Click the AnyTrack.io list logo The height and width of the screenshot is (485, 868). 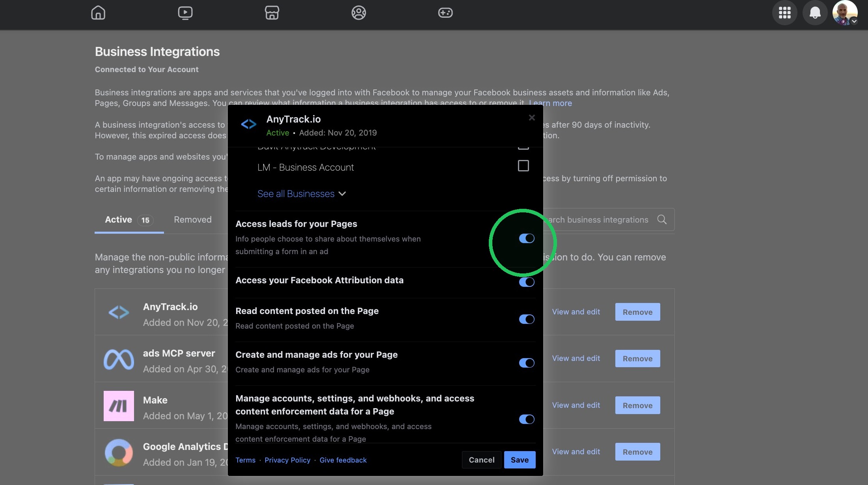(x=119, y=312)
